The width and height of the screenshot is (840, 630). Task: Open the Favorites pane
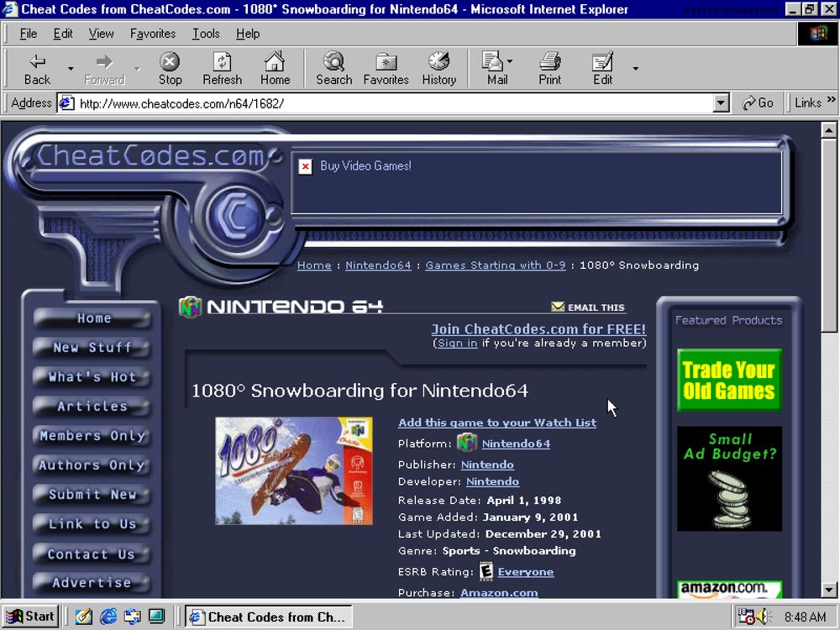[386, 69]
